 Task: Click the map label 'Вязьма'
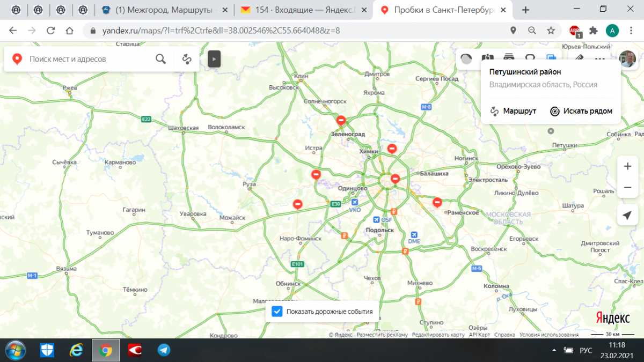tap(67, 269)
